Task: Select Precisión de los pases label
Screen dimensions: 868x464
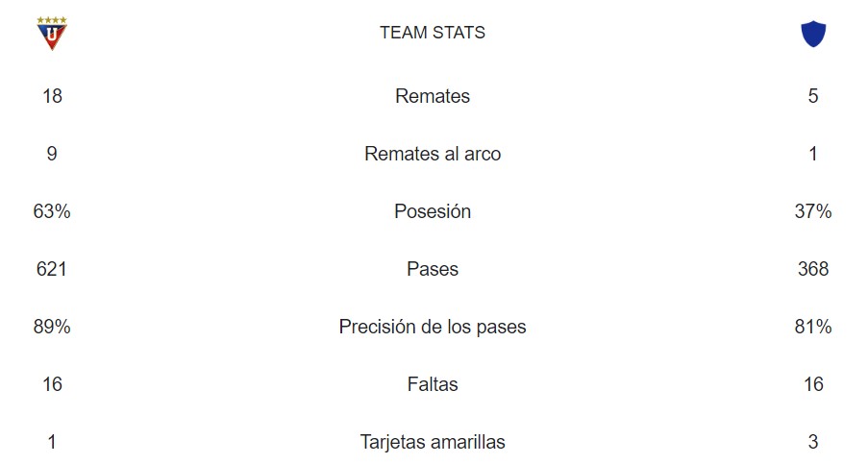Action: pyautogui.click(x=433, y=327)
